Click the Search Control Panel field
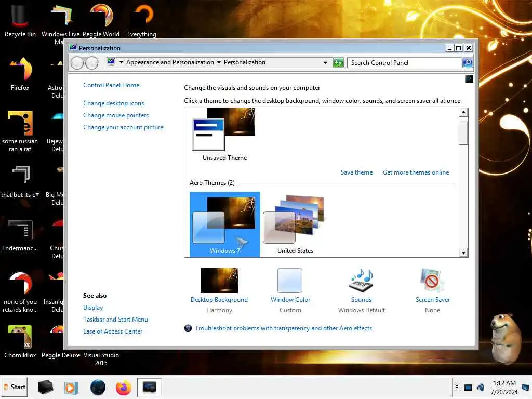Screen dimensions: 532x399 [404, 63]
